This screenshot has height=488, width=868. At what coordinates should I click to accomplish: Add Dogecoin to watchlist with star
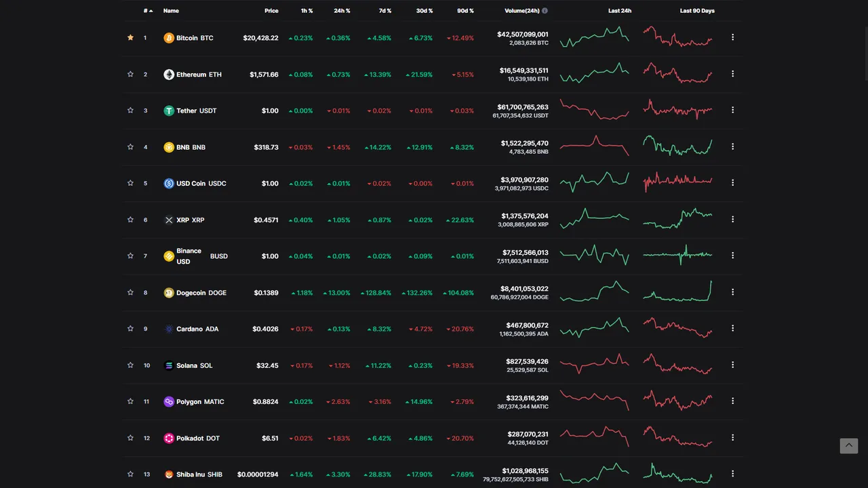[130, 292]
